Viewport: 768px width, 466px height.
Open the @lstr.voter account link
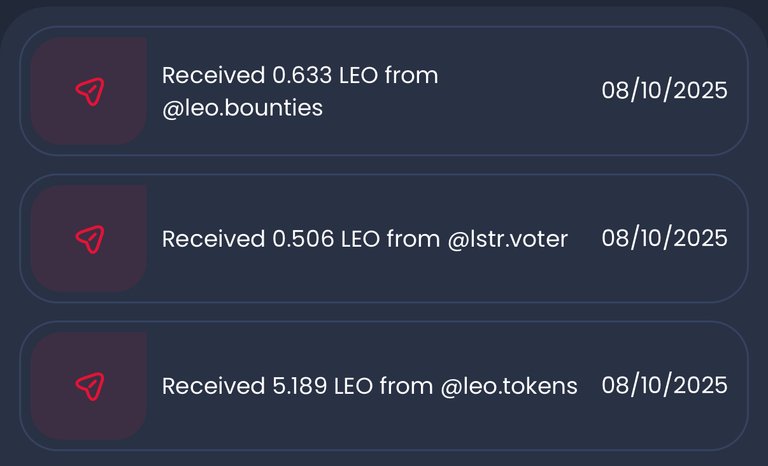pos(507,239)
